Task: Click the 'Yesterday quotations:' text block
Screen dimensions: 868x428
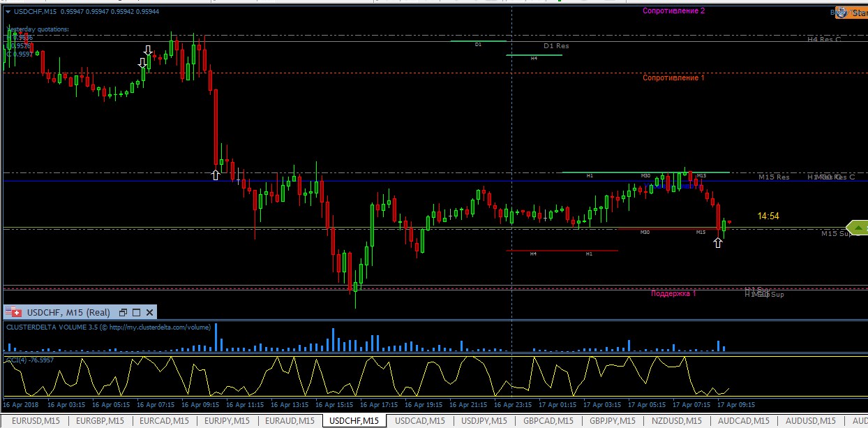Action: (x=38, y=29)
